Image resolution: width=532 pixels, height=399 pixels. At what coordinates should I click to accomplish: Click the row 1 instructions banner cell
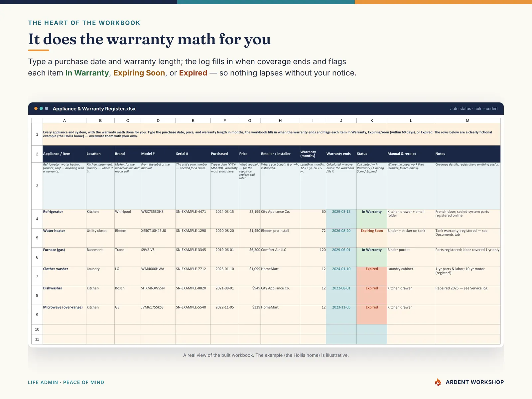(271, 134)
